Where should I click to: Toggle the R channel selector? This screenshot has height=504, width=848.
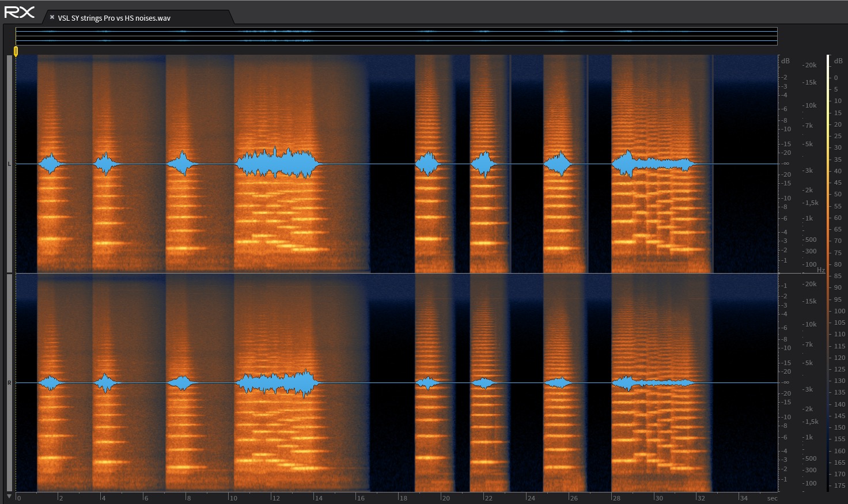tap(9, 383)
